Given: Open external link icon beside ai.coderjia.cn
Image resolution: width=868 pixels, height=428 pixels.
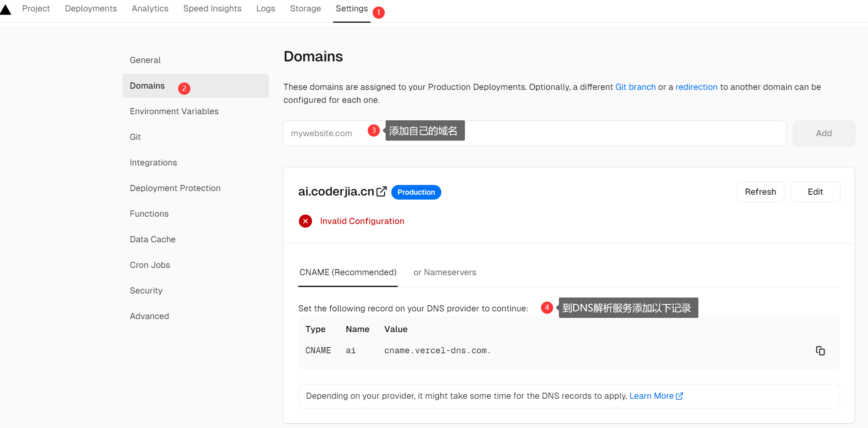Looking at the screenshot, I should coord(382,191).
